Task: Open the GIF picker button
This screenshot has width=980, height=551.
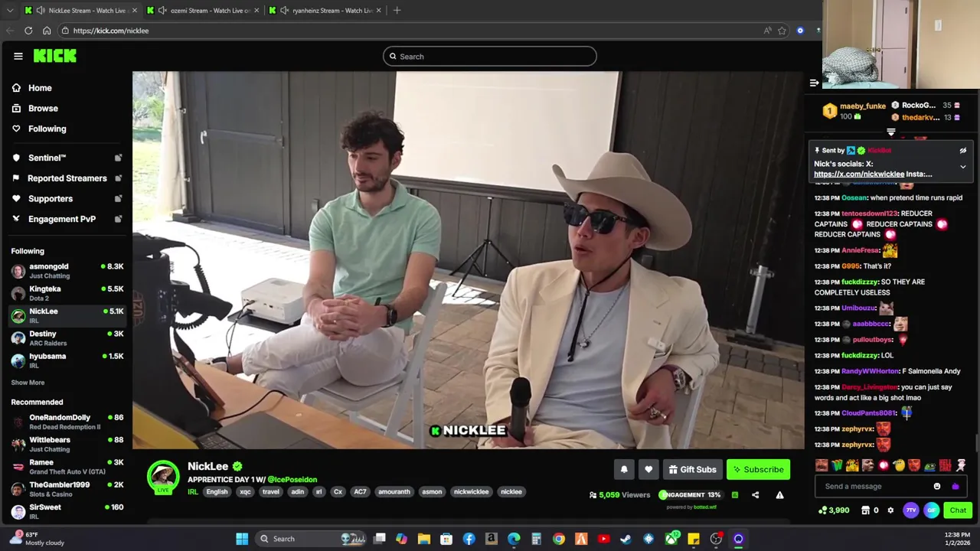Action: [x=931, y=510]
